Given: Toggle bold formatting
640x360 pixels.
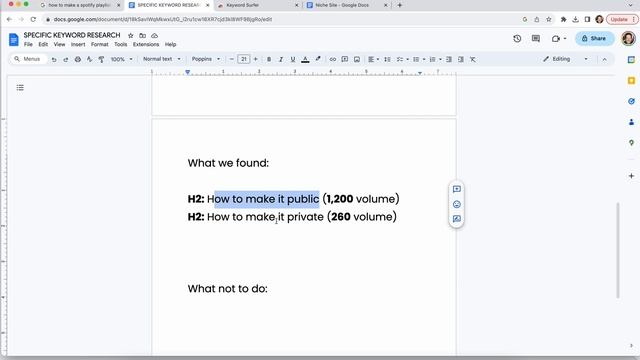Looking at the screenshot, I should (269, 60).
